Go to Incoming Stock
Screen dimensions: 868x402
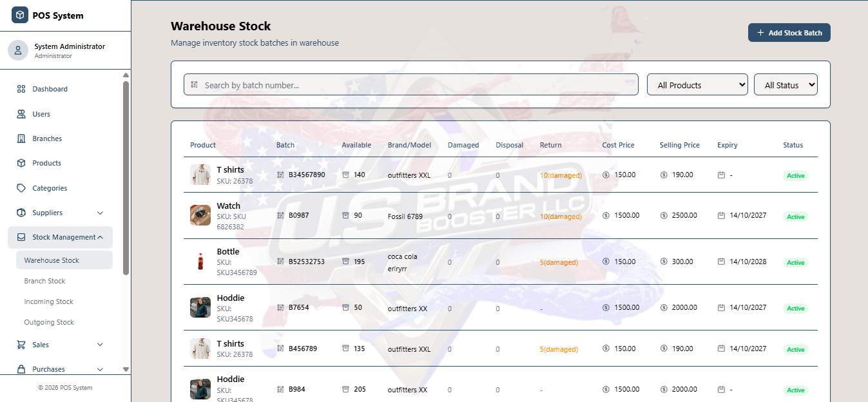coord(48,301)
